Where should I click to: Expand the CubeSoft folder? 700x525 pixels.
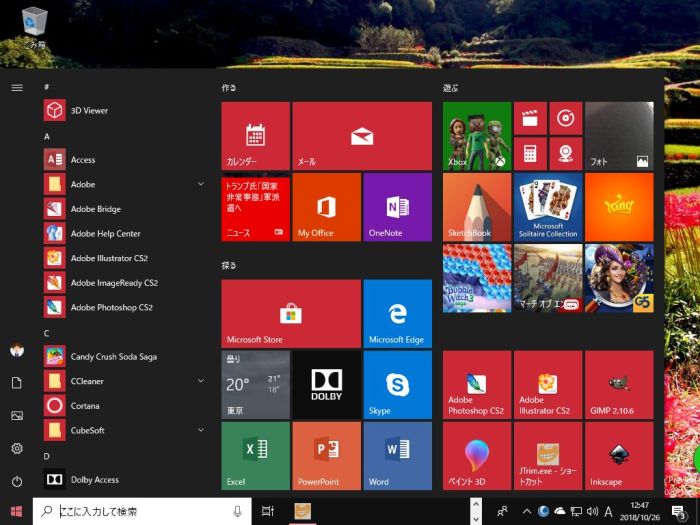tap(201, 430)
